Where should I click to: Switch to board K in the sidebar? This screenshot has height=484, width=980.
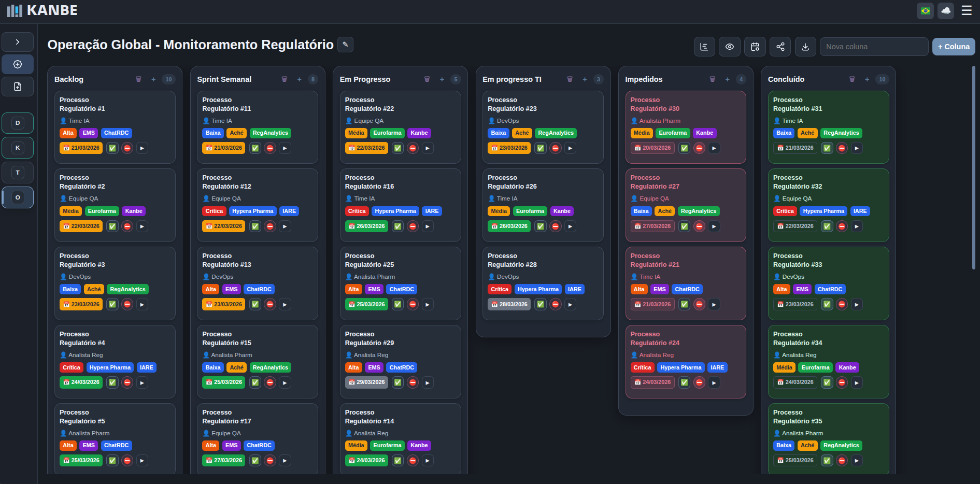click(18, 147)
